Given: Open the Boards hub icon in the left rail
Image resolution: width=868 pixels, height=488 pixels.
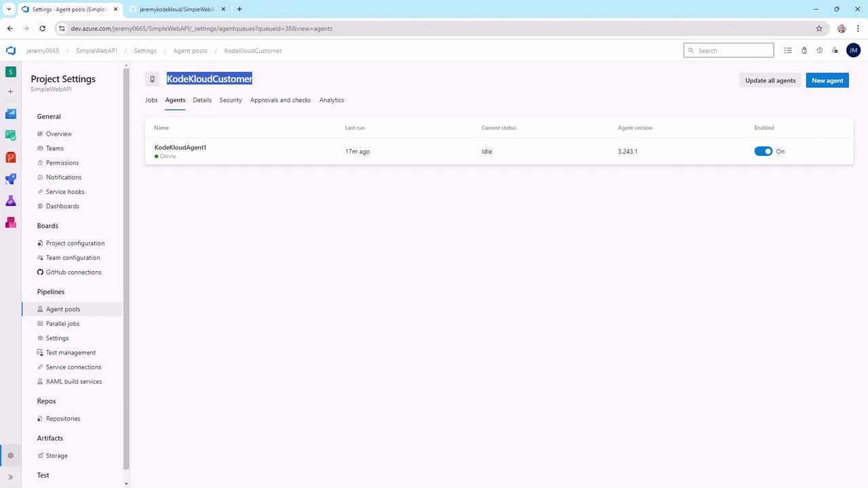Looking at the screenshot, I should point(11,136).
